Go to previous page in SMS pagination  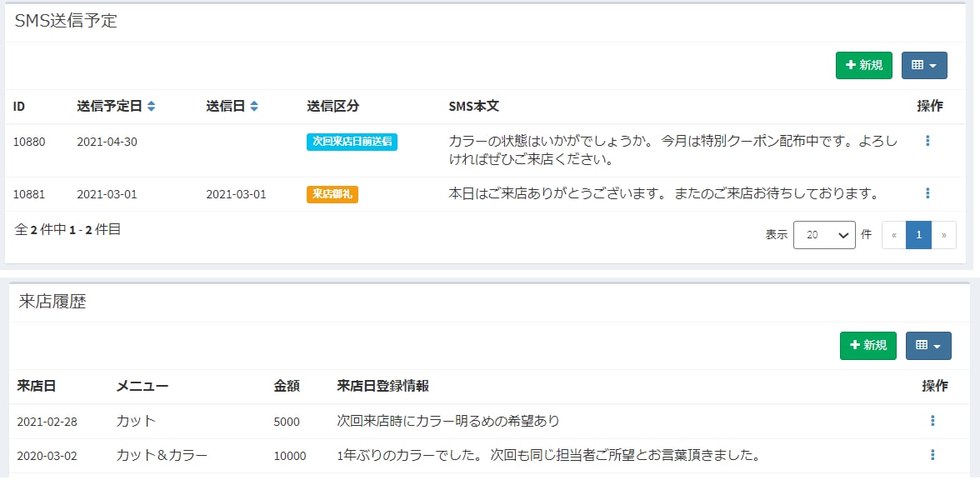893,235
